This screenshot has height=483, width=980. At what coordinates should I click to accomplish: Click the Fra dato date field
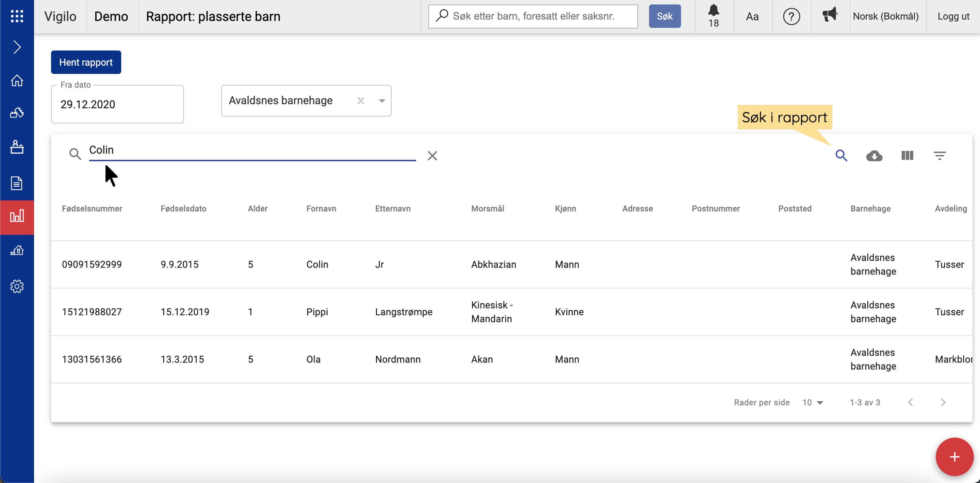117,104
